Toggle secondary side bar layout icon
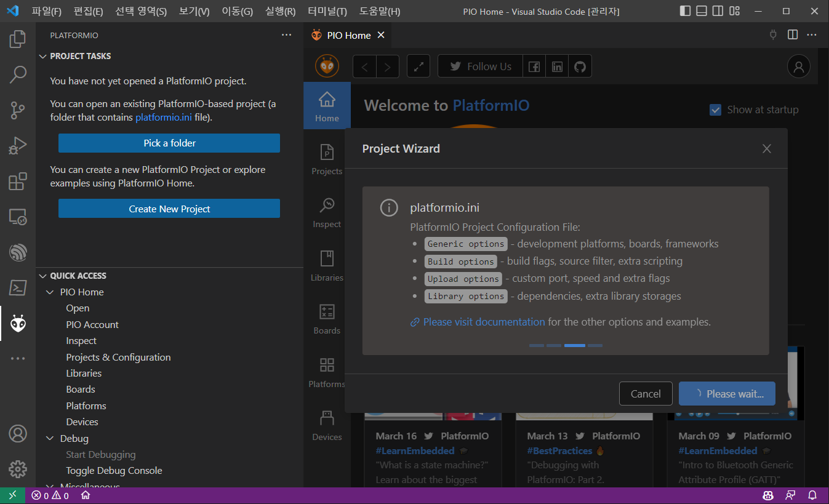This screenshot has width=829, height=504. pos(718,11)
